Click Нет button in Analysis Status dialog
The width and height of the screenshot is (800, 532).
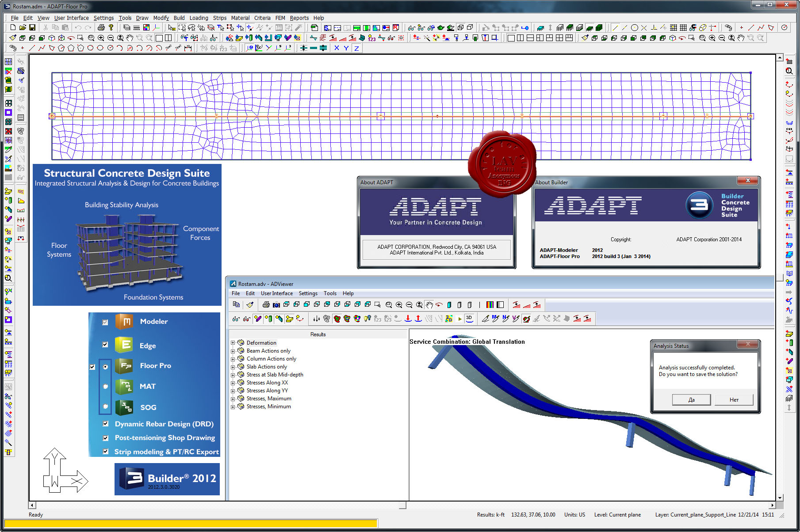(x=734, y=399)
